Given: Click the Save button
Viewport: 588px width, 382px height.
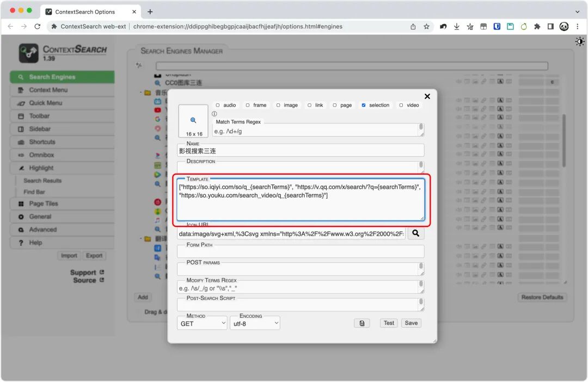Looking at the screenshot, I should point(411,323).
